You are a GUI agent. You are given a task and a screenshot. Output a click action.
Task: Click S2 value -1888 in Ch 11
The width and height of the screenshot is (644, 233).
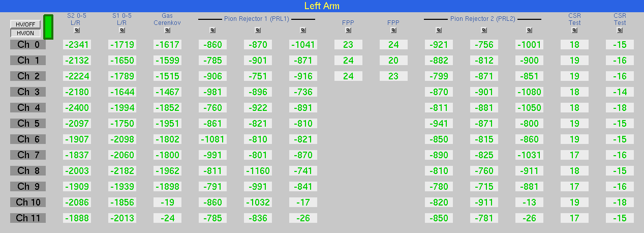[77, 218]
